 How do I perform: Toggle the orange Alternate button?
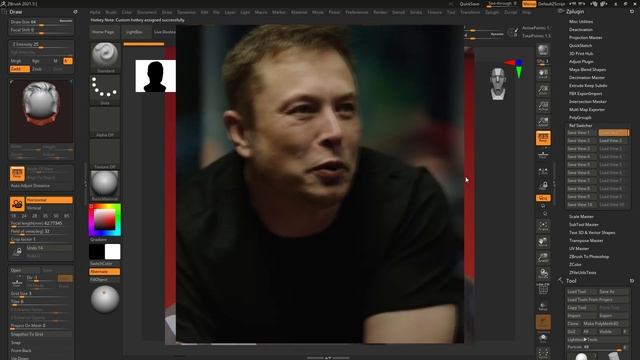click(x=104, y=272)
